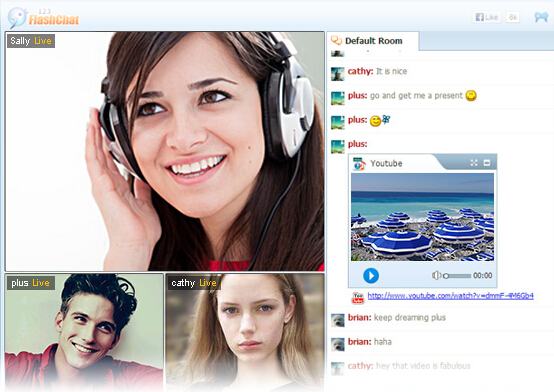Viewport: 554px width, 392px height.
Task: Mute the Youtube video speaker icon
Action: click(x=436, y=275)
